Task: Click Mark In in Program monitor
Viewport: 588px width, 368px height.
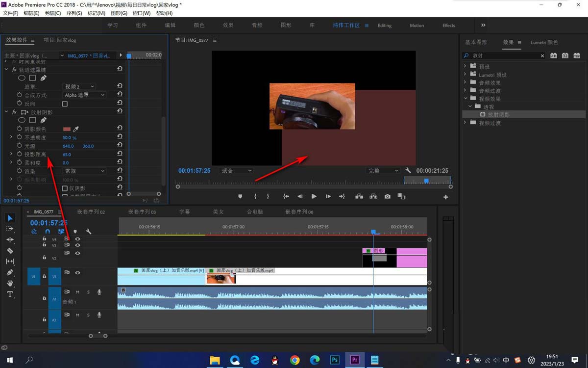Action: pos(255,196)
